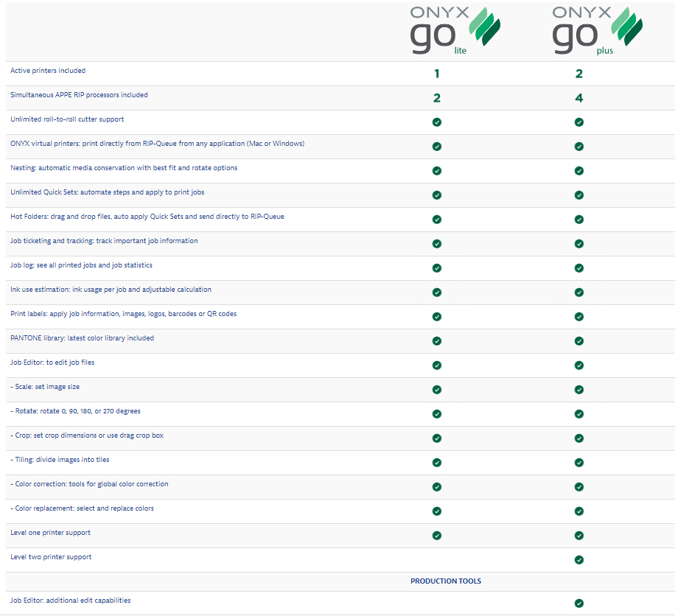Click 'Simultaneous APPE RIP processors included' label
This screenshot has height=616, width=675.
79,95
